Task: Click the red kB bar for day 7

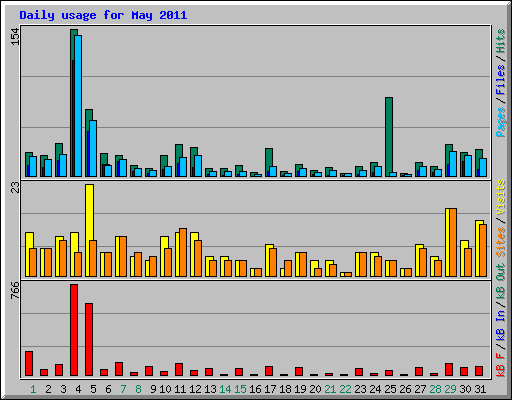Action: (119, 369)
